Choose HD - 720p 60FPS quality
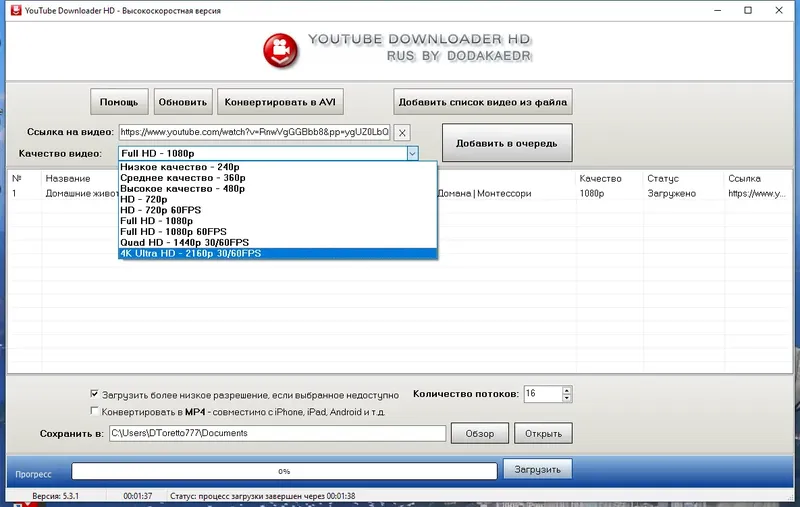 pyautogui.click(x=278, y=210)
